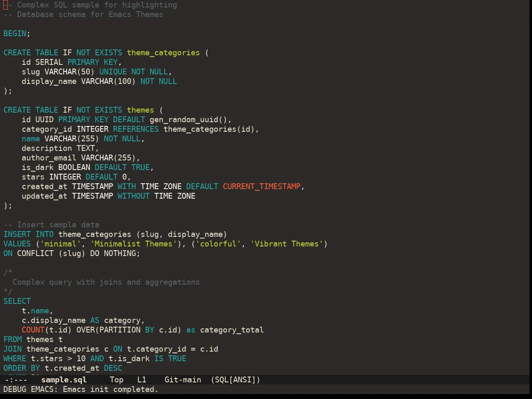This screenshot has height=399, width=532.
Task: Click the WHERE keyword
Action: point(15,359)
